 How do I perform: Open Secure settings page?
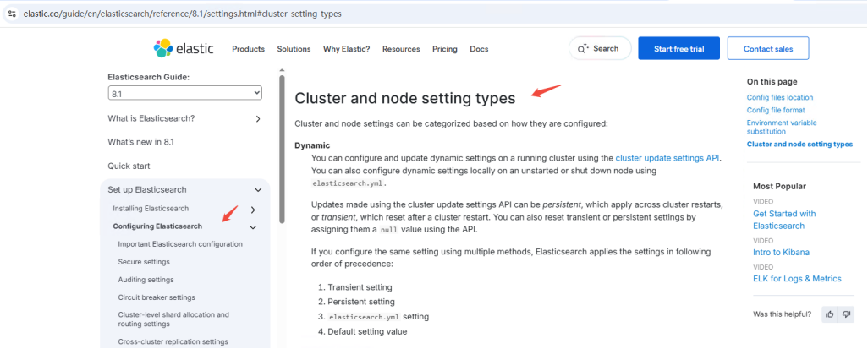click(x=144, y=262)
